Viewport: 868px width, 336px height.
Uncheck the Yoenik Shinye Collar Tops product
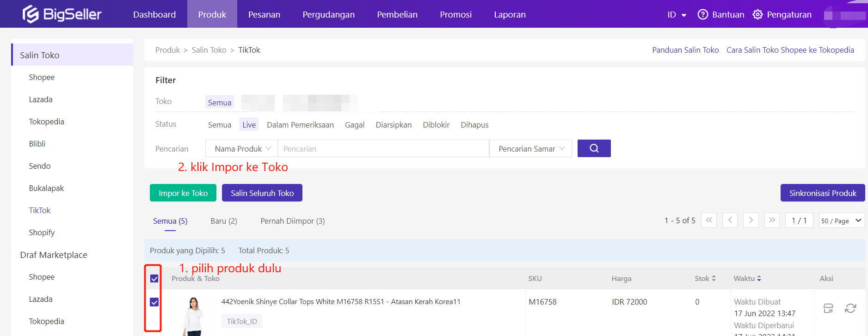154,302
